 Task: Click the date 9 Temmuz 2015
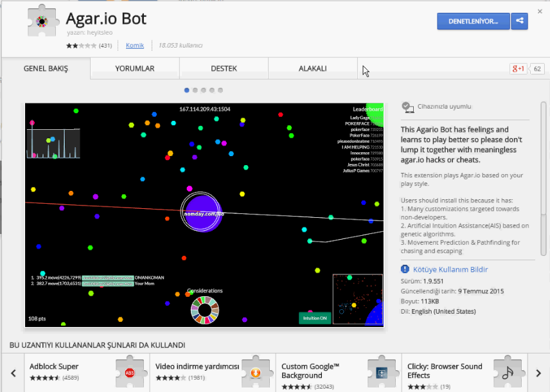(481, 291)
